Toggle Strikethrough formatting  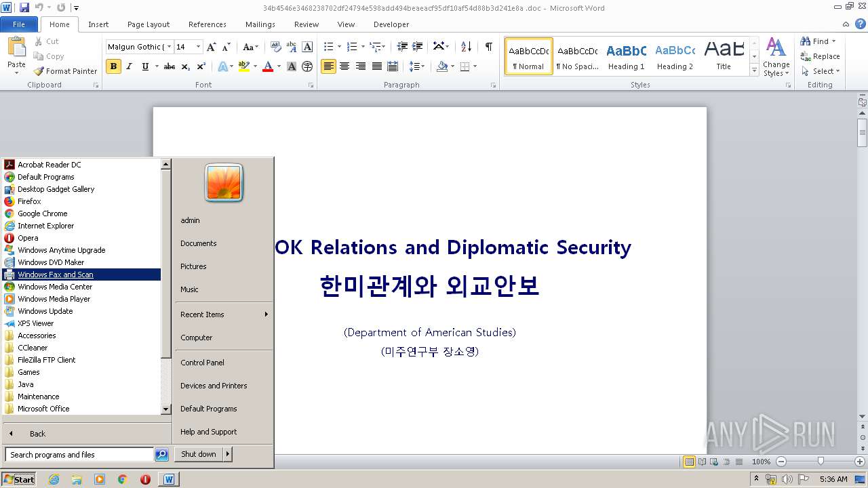tap(170, 66)
